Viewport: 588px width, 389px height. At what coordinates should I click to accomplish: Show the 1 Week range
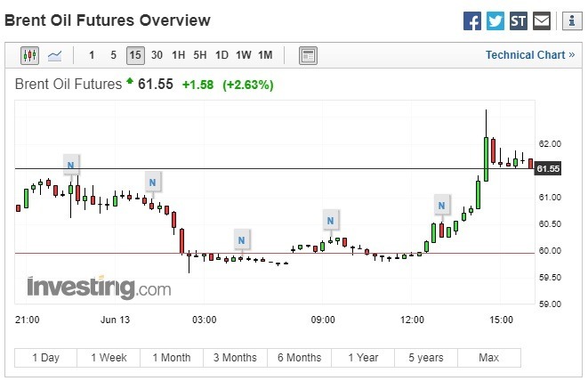(109, 358)
